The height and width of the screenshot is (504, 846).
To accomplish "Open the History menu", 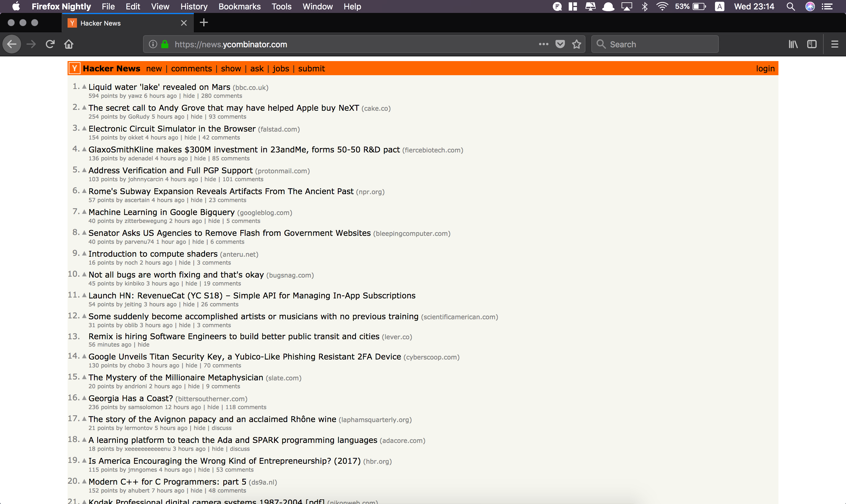I will point(194,6).
